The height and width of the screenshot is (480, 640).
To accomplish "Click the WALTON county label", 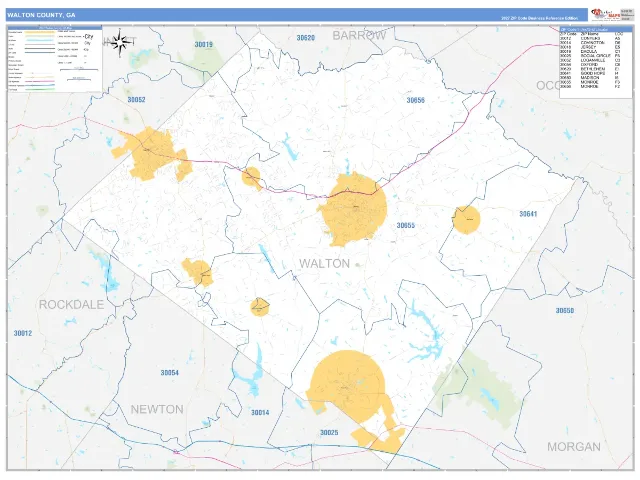I will [x=324, y=263].
